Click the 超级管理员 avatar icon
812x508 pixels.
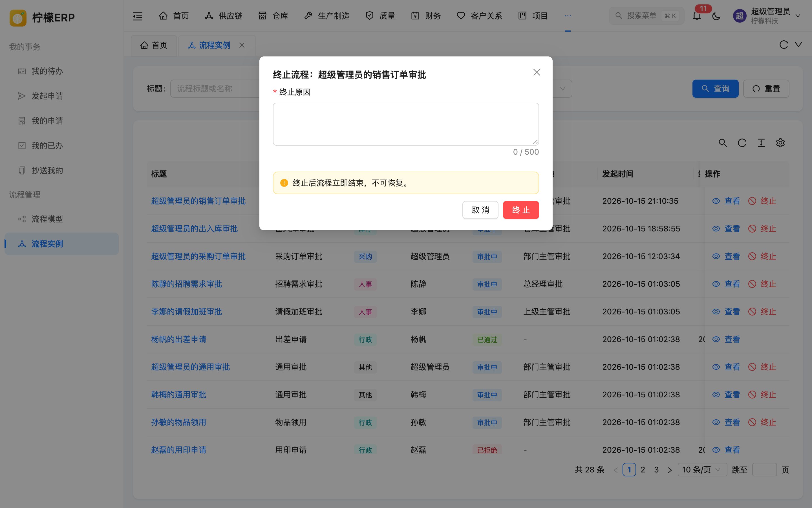(740, 16)
